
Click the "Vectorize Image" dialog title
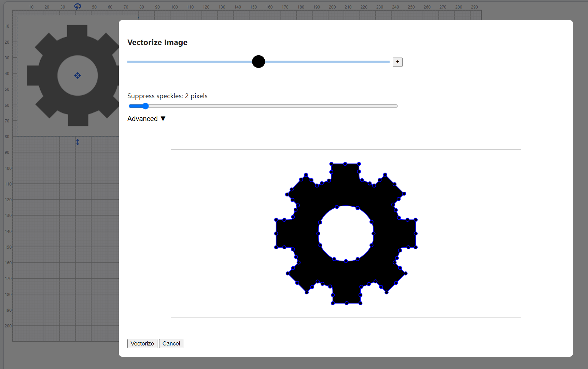pos(157,42)
